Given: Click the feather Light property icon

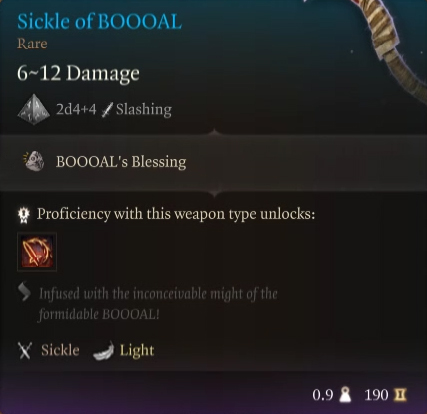Looking at the screenshot, I should [104, 351].
